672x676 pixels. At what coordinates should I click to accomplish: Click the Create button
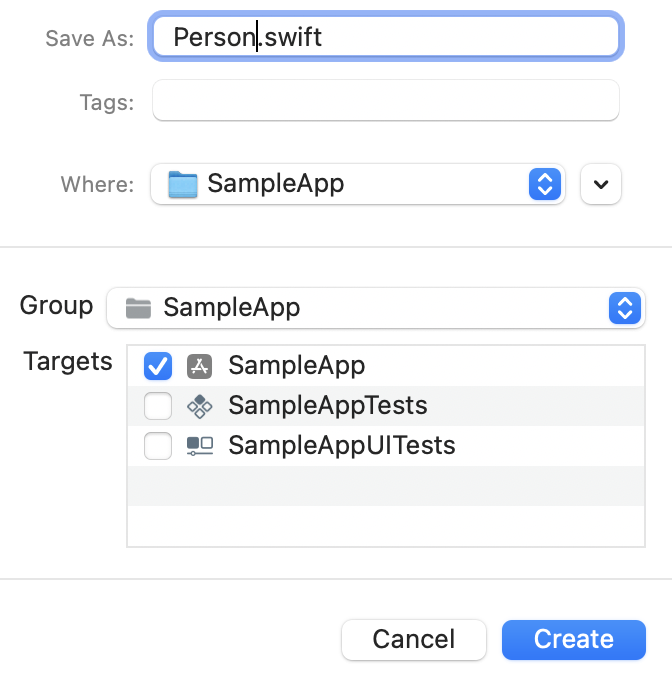pyautogui.click(x=574, y=640)
